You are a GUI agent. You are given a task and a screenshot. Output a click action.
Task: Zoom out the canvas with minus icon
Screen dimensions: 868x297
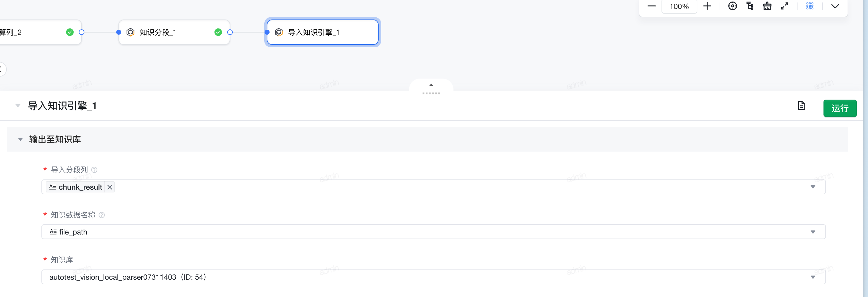[651, 6]
